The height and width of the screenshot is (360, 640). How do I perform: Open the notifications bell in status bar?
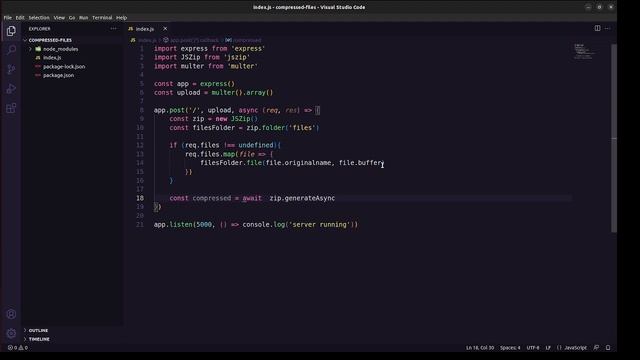(x=608, y=348)
